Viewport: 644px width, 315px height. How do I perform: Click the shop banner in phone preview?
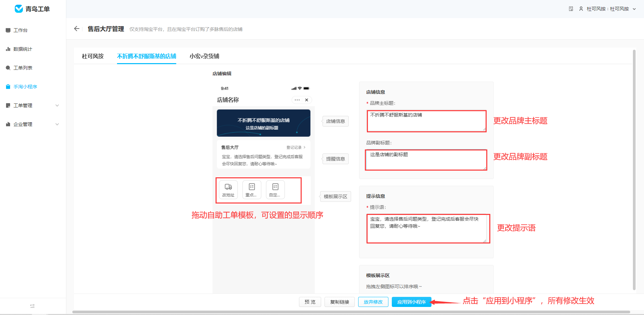pos(264,123)
